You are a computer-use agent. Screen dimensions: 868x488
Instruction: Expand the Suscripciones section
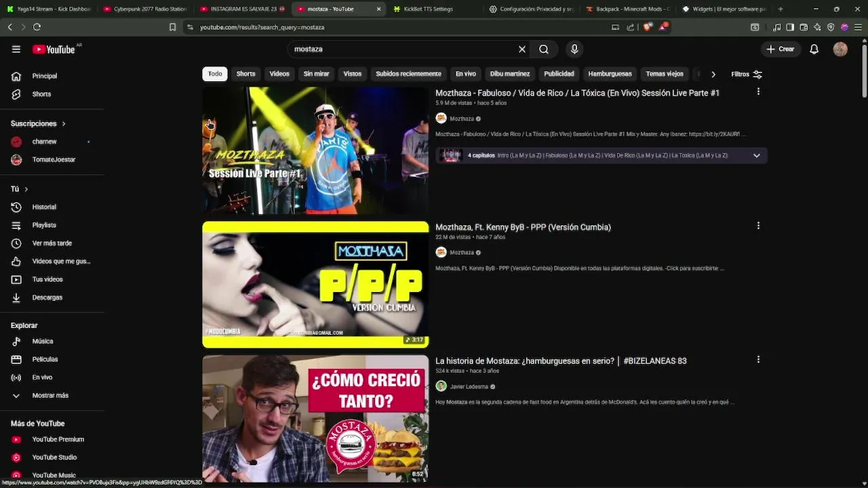38,123
